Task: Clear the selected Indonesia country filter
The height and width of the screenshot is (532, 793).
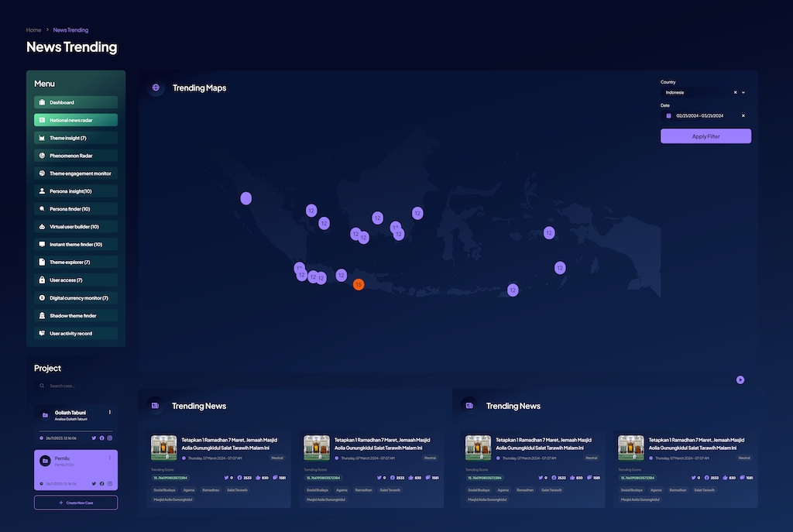Action: [x=734, y=91]
